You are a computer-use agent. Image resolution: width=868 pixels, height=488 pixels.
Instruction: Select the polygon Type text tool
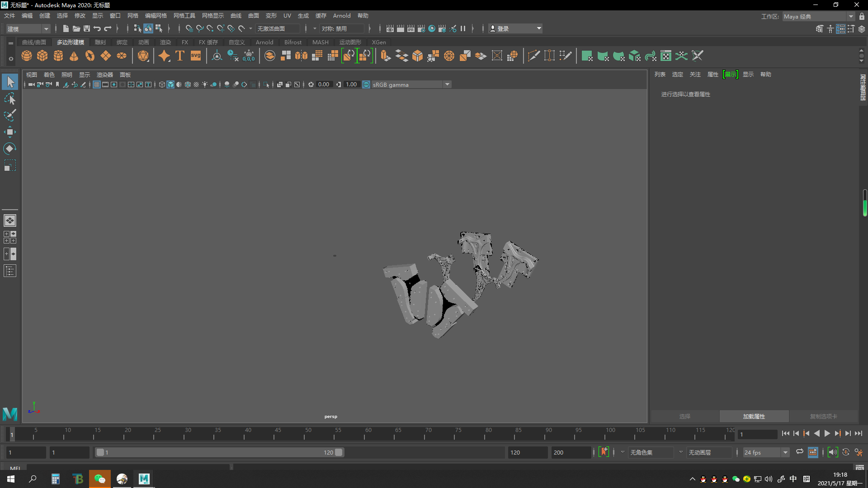click(180, 56)
